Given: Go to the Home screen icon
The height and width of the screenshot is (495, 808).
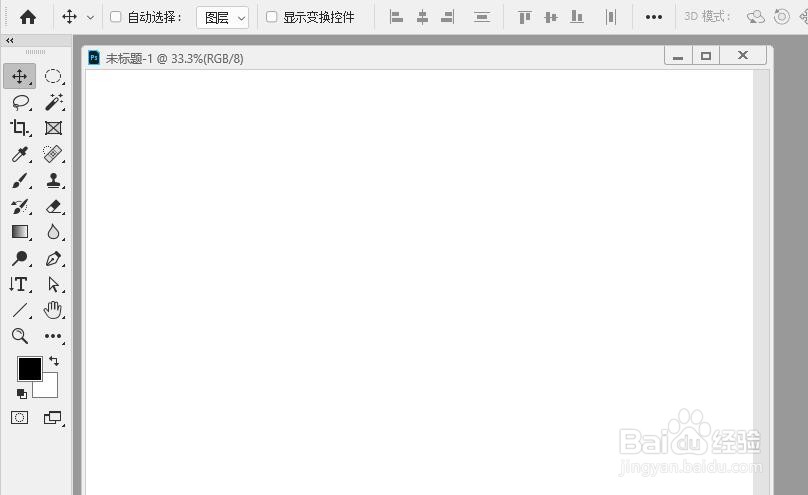Looking at the screenshot, I should point(28,17).
